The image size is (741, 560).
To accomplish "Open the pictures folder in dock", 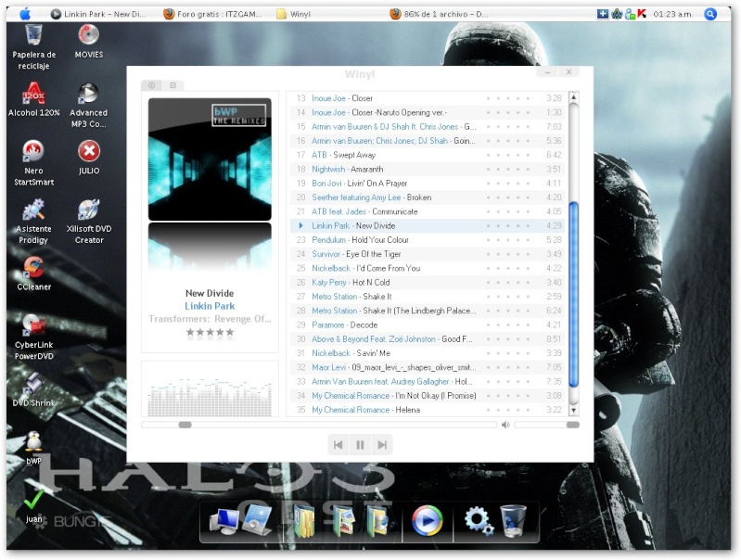I will click(x=343, y=521).
